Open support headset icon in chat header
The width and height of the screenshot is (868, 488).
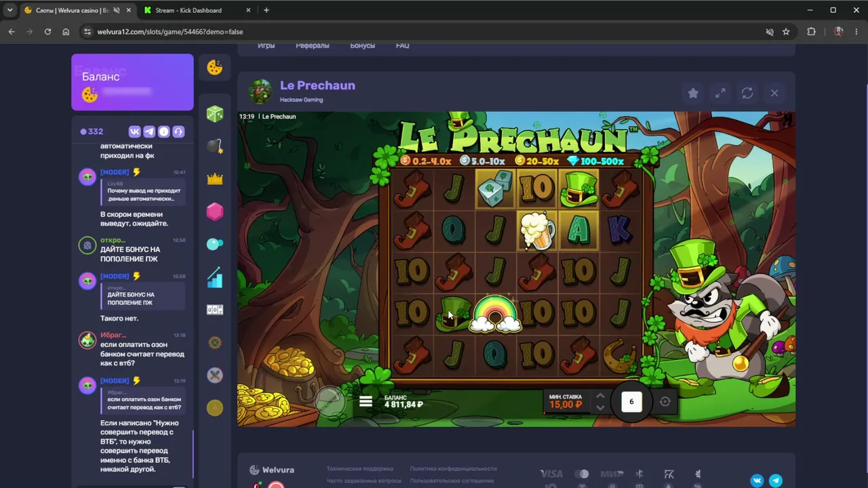(178, 131)
